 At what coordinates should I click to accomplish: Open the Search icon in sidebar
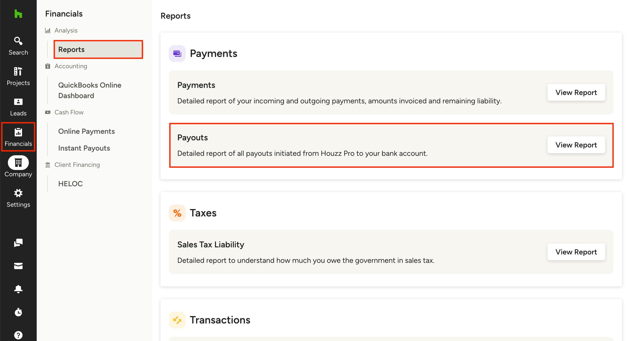tap(18, 46)
